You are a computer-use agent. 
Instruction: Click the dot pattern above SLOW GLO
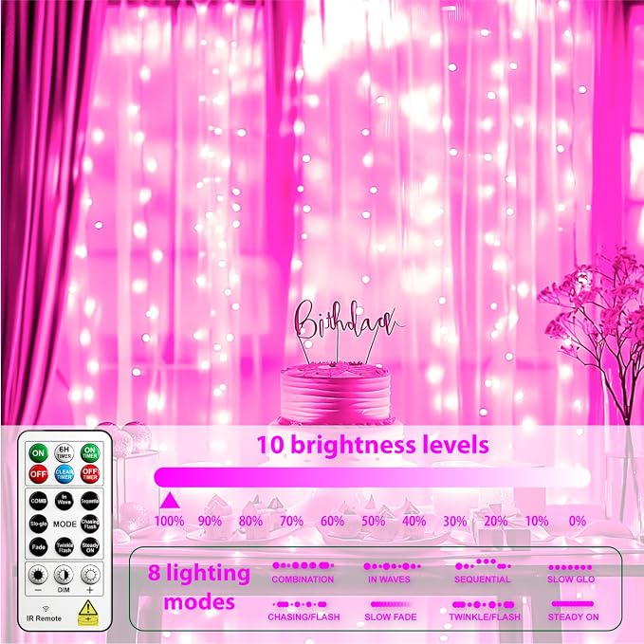click(x=570, y=567)
